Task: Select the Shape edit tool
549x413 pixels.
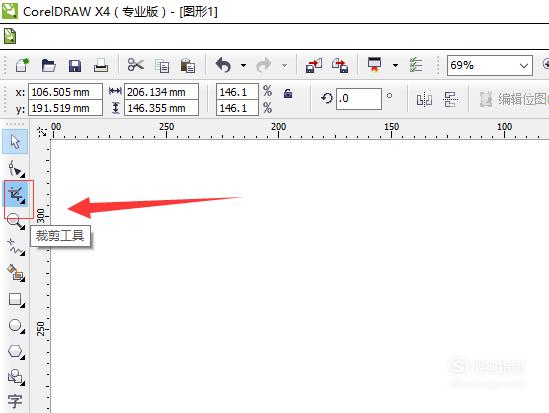Action: tap(16, 169)
